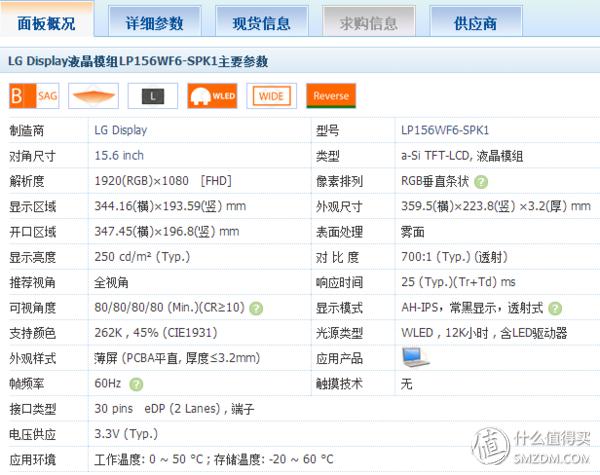Select recommended view value 全视角
Viewport: 600px width, 475px height.
(x=111, y=282)
